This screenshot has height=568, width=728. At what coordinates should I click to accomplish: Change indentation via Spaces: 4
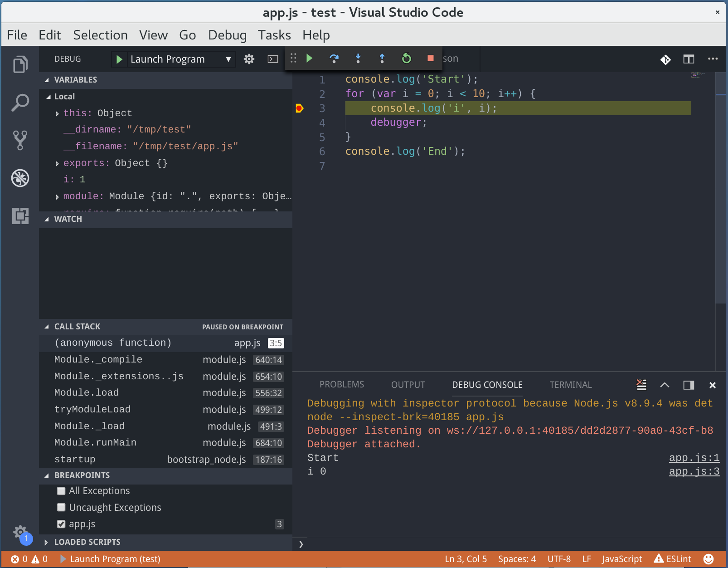[x=517, y=559]
